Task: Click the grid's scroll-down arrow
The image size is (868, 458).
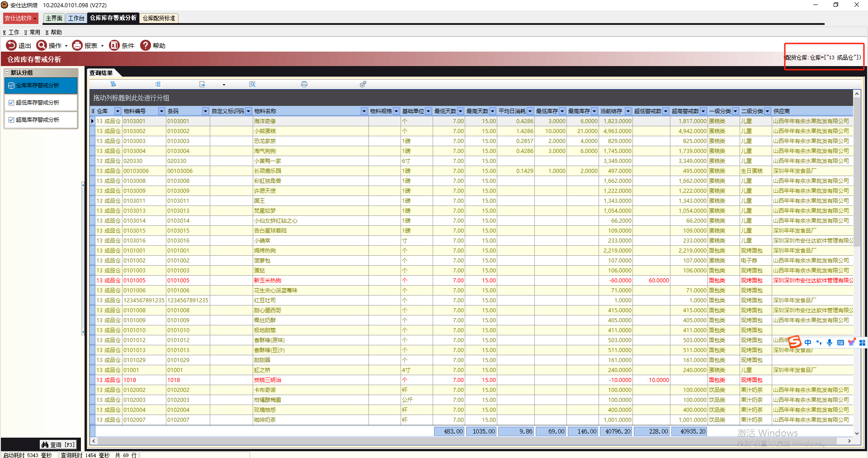Action: pos(857,433)
